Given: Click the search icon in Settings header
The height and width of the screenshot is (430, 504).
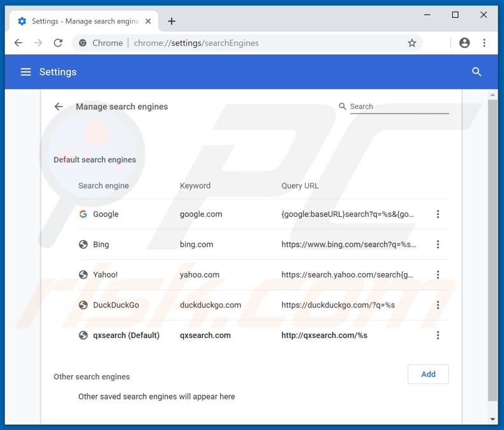Looking at the screenshot, I should pyautogui.click(x=477, y=71).
